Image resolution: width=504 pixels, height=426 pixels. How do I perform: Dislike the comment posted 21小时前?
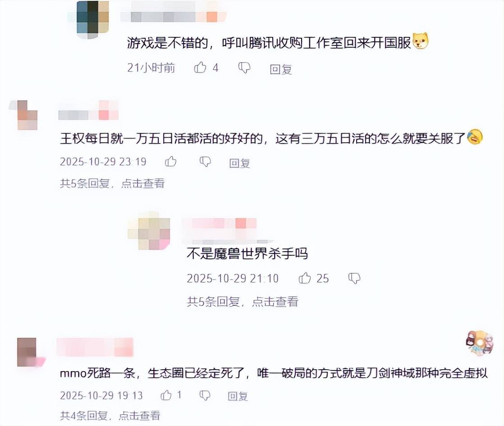[x=244, y=68]
